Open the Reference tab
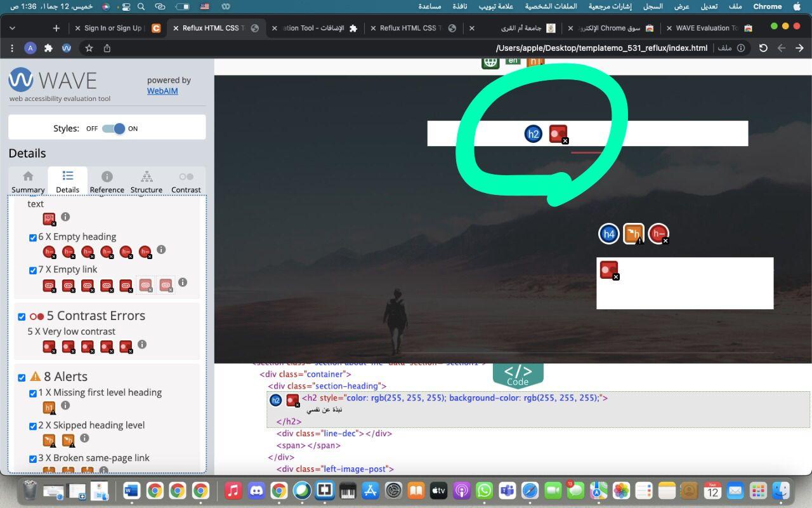Screen dimensions: 812x508 [x=107, y=182]
